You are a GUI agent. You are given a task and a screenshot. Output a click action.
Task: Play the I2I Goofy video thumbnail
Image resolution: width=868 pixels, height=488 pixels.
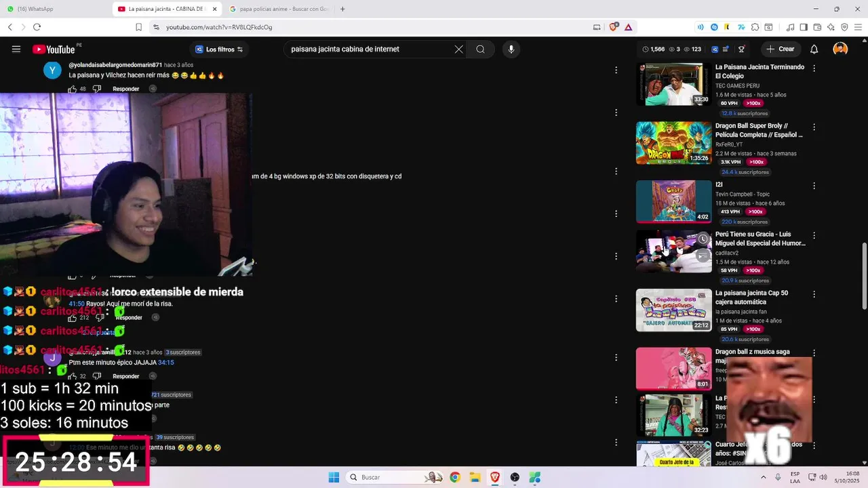coord(674,202)
